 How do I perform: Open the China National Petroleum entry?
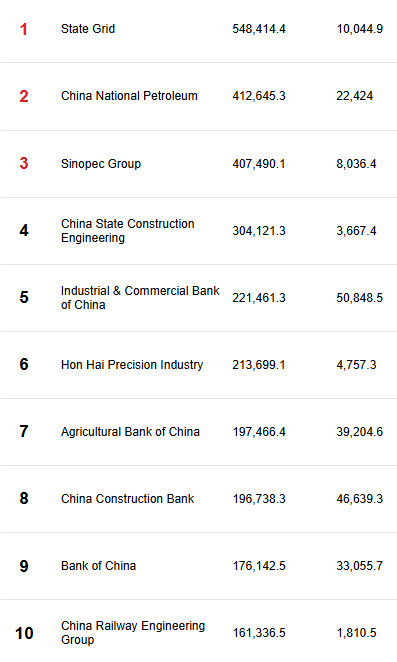pyautogui.click(x=129, y=96)
